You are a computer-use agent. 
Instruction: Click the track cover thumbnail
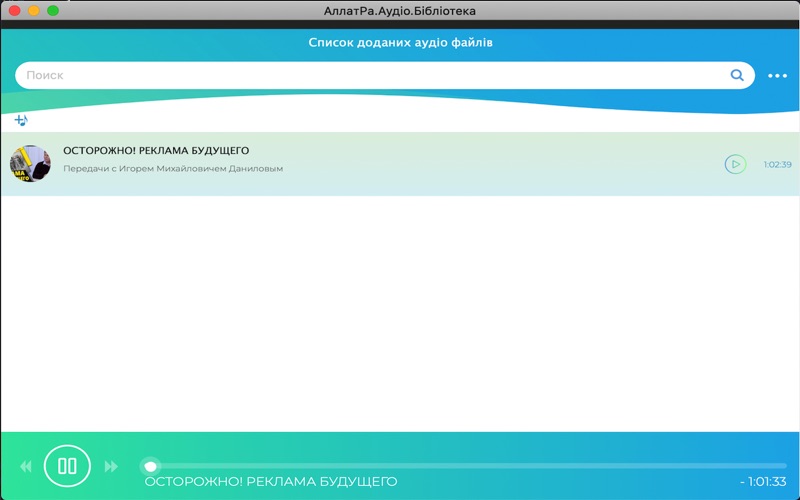tap(31, 164)
